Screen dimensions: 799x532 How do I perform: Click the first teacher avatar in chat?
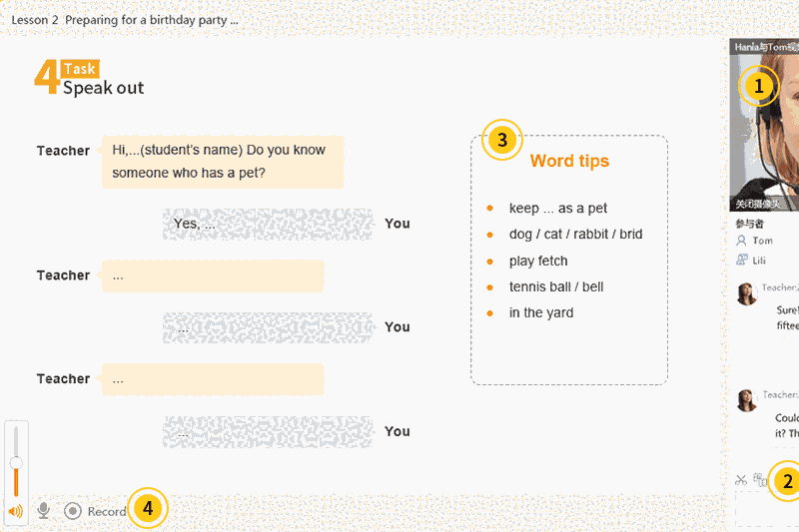(x=746, y=293)
